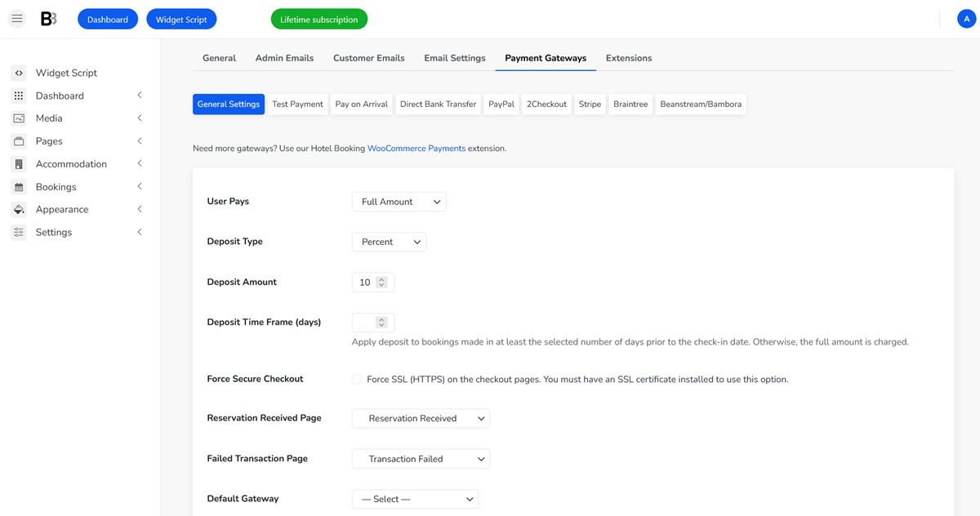Click the Pages briefcase icon in sidebar

click(x=19, y=141)
